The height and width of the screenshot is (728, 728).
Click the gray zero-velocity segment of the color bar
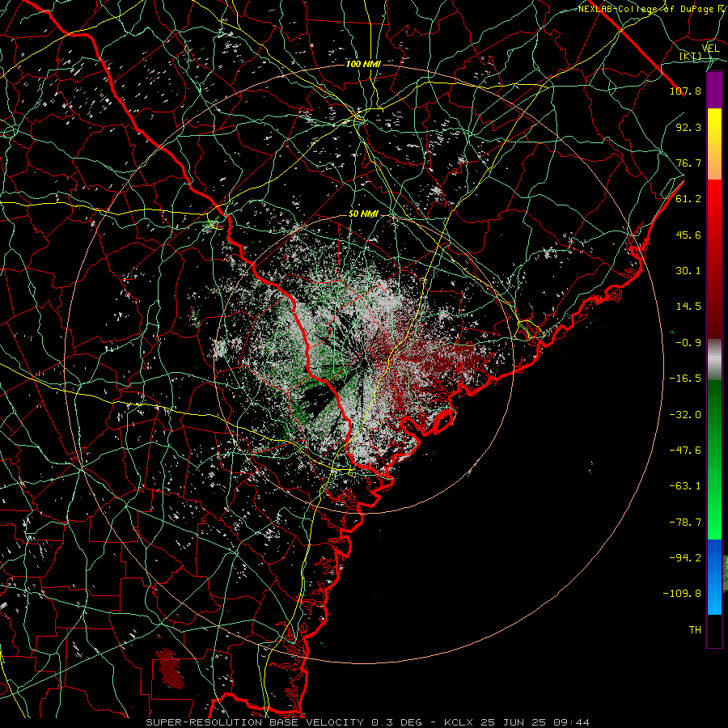714,360
